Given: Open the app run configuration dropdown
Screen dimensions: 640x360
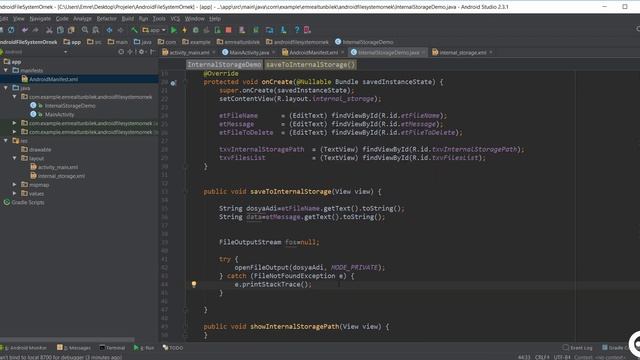Looking at the screenshot, I should (x=154, y=30).
